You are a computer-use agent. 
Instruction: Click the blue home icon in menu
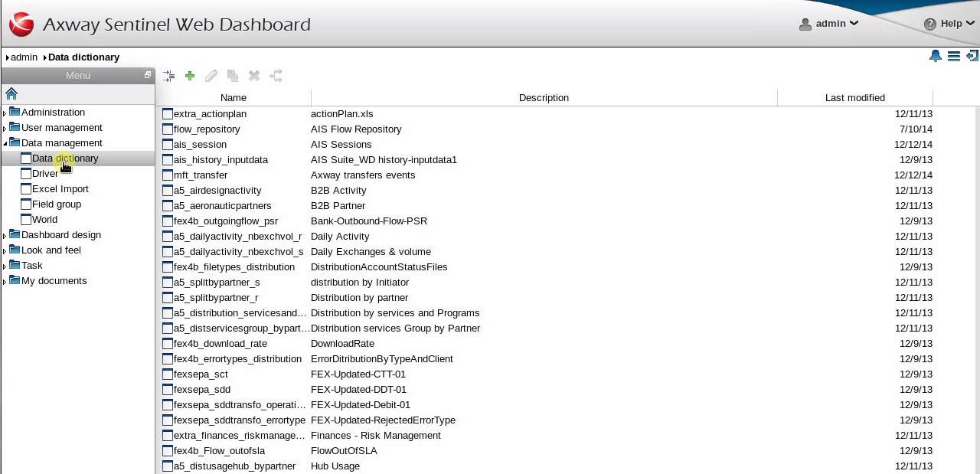(11, 93)
